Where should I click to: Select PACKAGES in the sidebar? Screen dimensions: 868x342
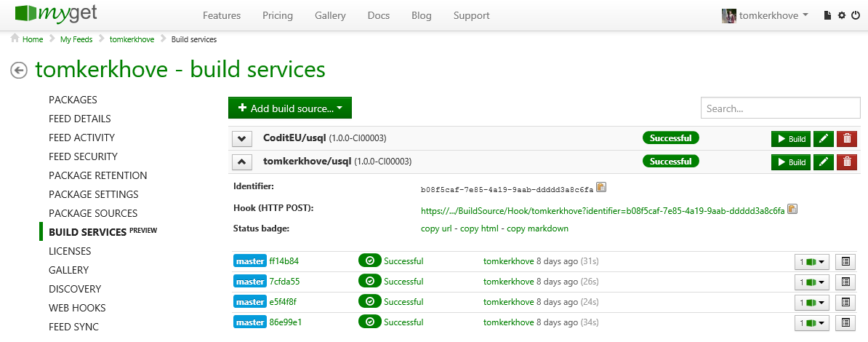click(x=73, y=100)
